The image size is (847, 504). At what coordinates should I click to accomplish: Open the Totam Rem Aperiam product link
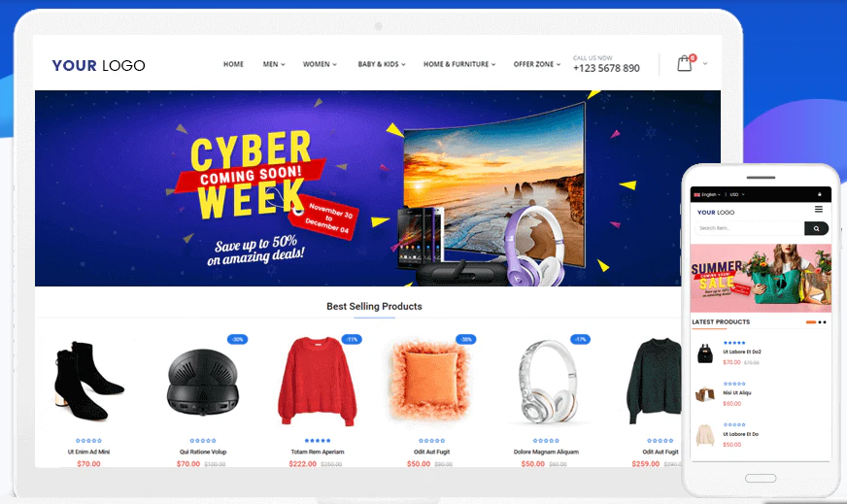click(x=317, y=452)
